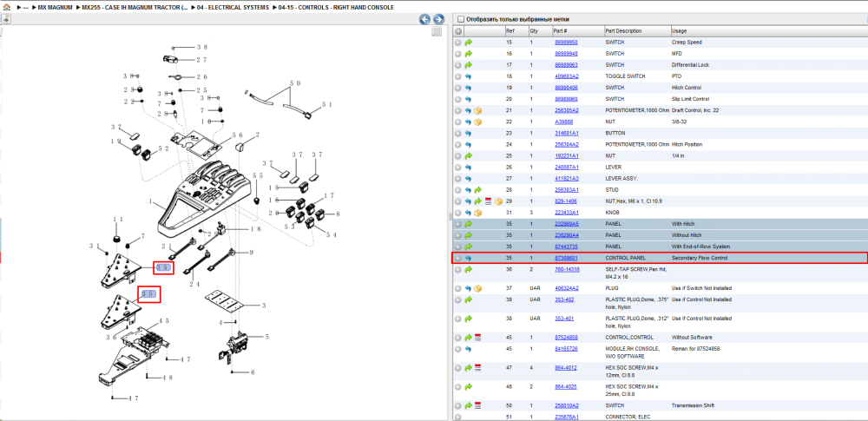This screenshot has width=868, height=421.
Task: Click the upper highlighted callout 35 in diagram
Action: click(164, 268)
